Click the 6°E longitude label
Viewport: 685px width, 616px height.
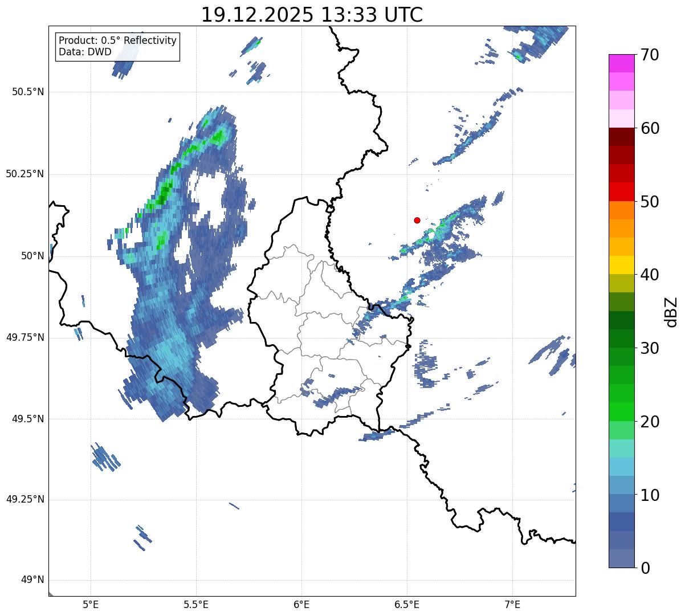pyautogui.click(x=301, y=604)
